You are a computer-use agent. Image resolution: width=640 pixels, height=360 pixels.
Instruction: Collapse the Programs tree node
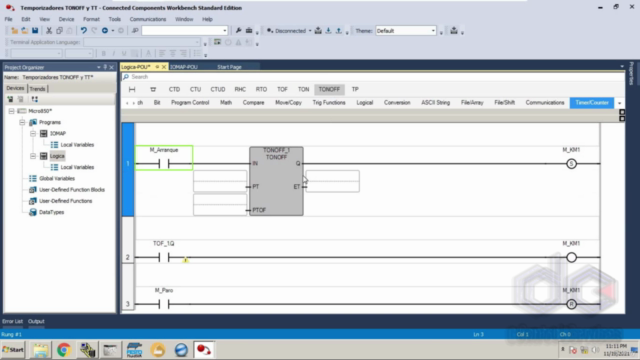[x=22, y=122]
